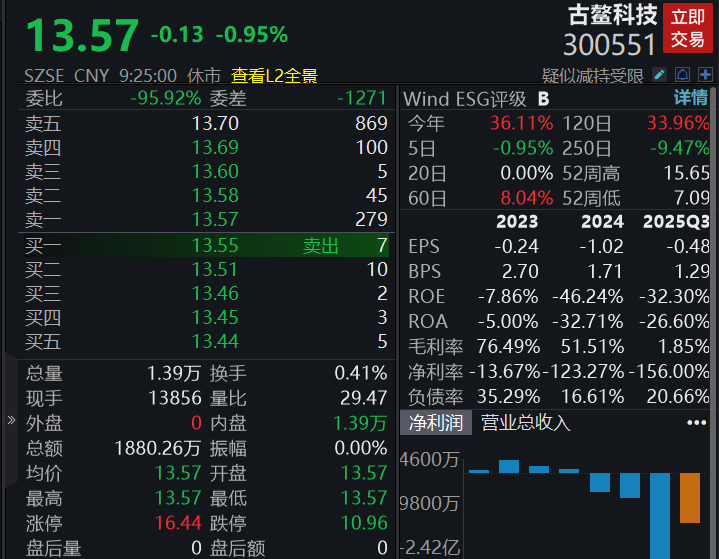
Task: Click the 委比 value -95.92%
Action: click(166, 98)
